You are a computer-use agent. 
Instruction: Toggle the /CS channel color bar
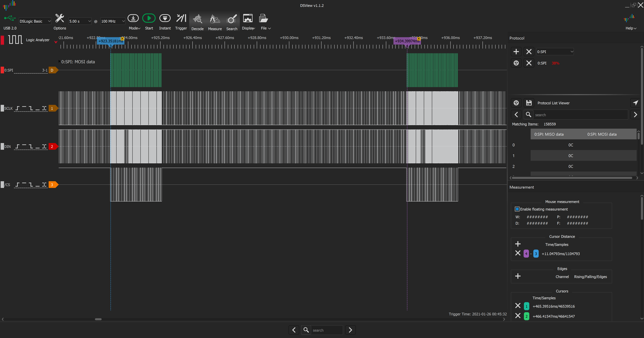[2, 185]
